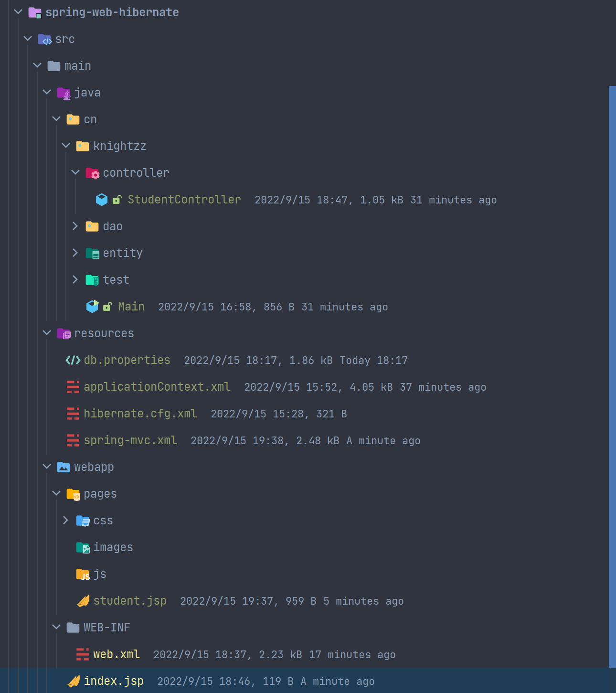Select the index.jsp file
The width and height of the screenshot is (616, 693).
click(x=114, y=681)
